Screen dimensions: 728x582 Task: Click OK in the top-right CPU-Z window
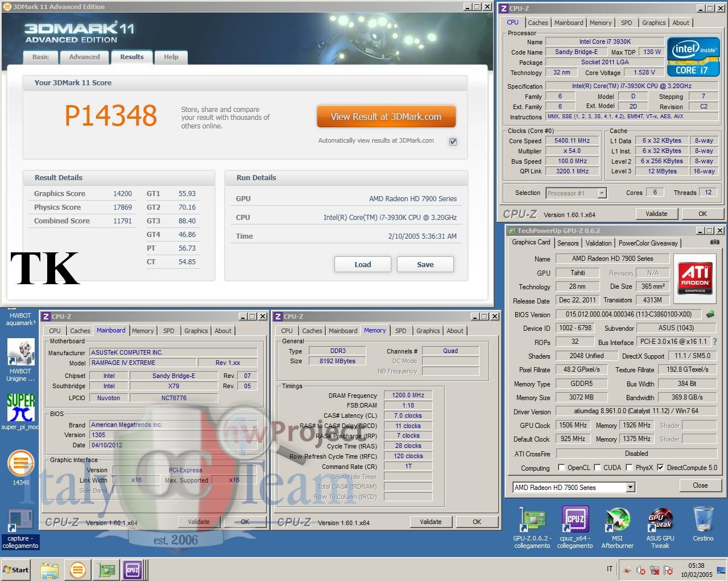(702, 214)
